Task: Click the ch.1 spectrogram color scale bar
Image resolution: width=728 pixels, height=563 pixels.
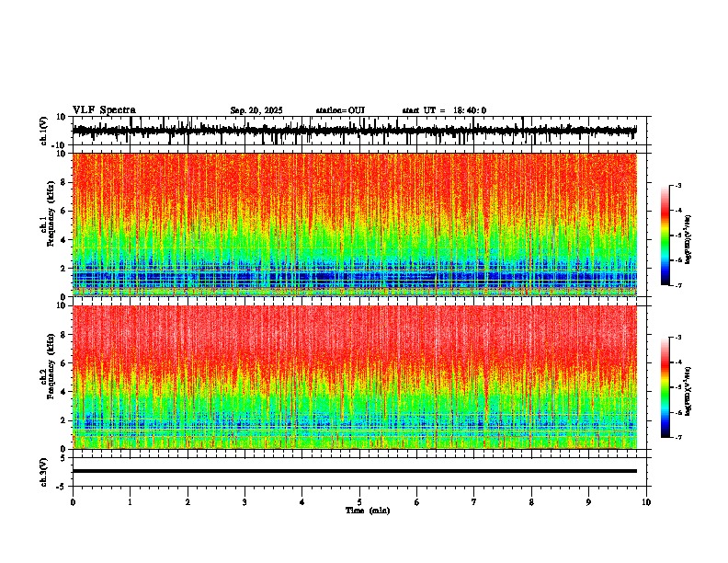Action: click(665, 236)
